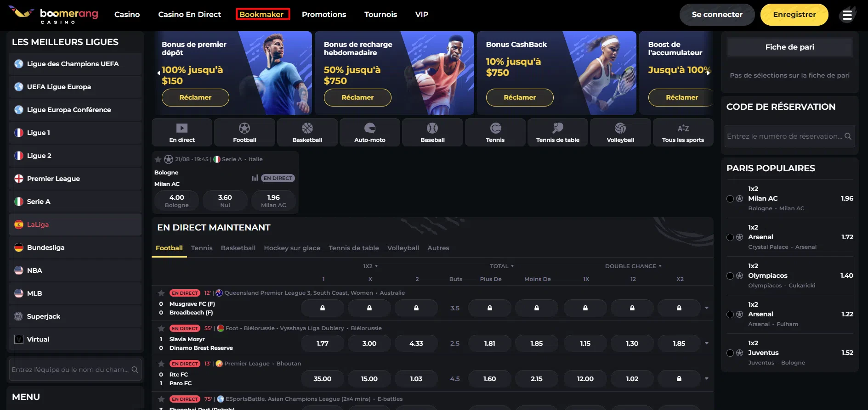Click the search icon in reservation code field

coord(848,136)
